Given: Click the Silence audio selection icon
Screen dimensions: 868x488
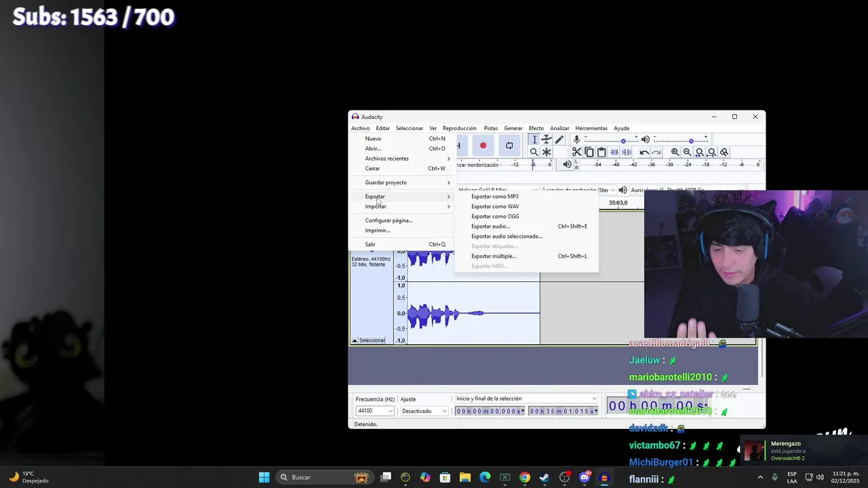Looking at the screenshot, I should 626,152.
